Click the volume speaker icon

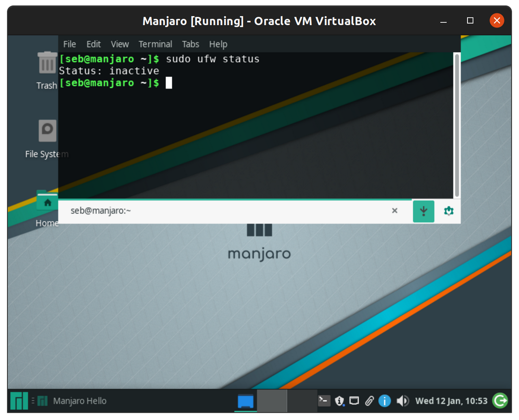[x=402, y=401]
